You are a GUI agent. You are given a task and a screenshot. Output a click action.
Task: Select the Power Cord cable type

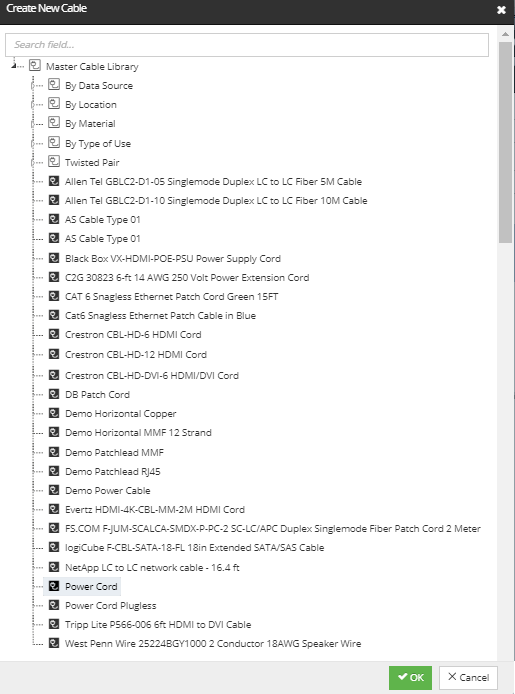pos(91,586)
